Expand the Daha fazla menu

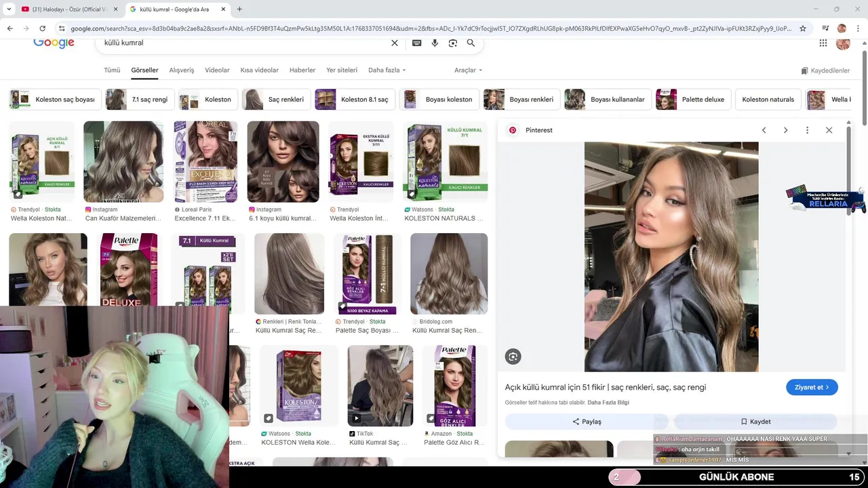click(x=387, y=70)
